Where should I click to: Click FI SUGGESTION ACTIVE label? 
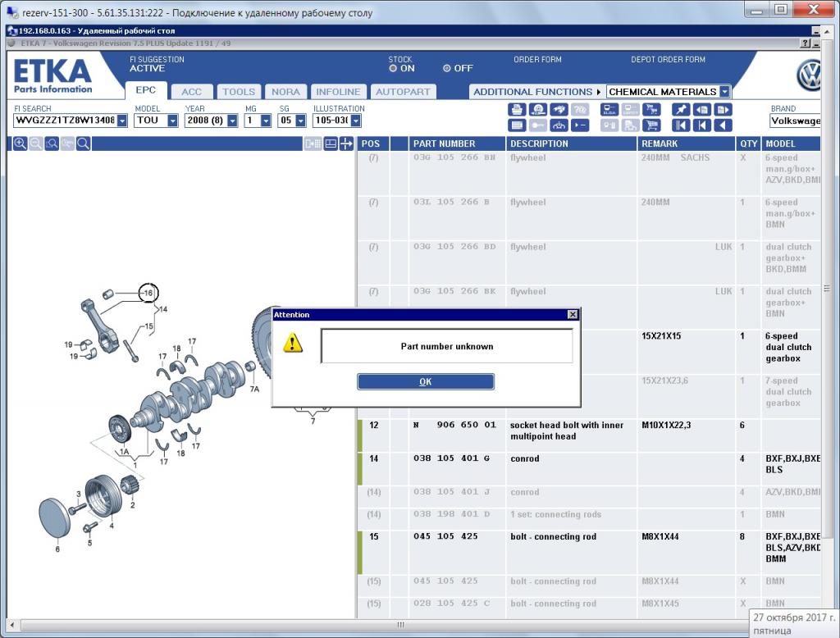(157, 64)
